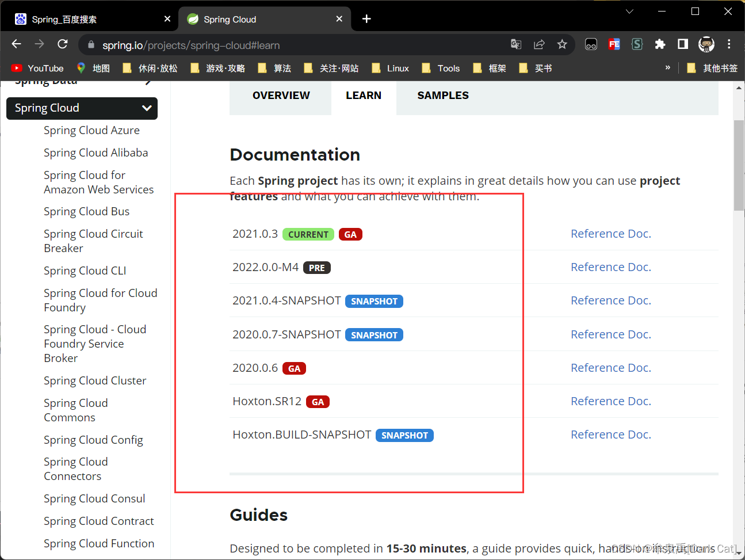Open the translate page icon
Image resolution: width=745 pixels, height=560 pixels.
coord(516,44)
